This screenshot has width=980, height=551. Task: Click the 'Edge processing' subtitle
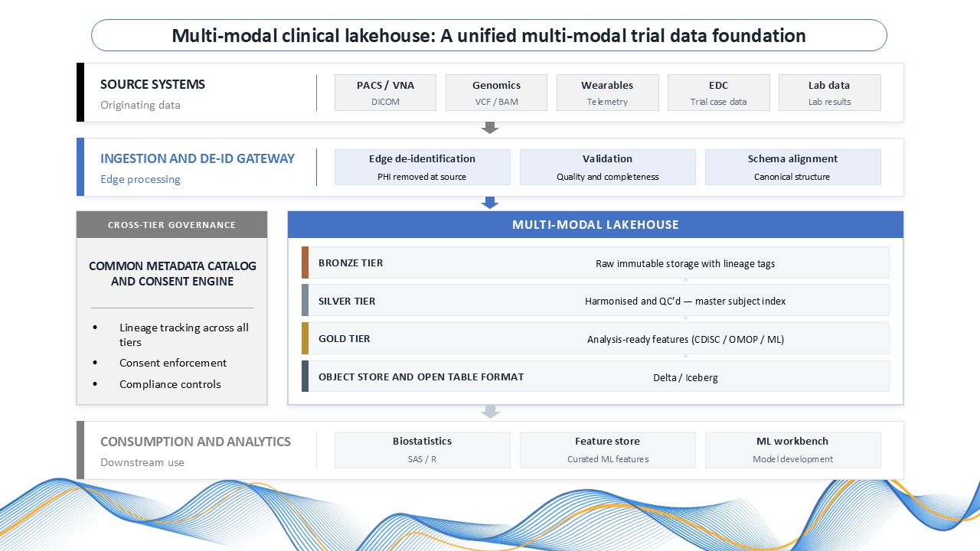[140, 179]
